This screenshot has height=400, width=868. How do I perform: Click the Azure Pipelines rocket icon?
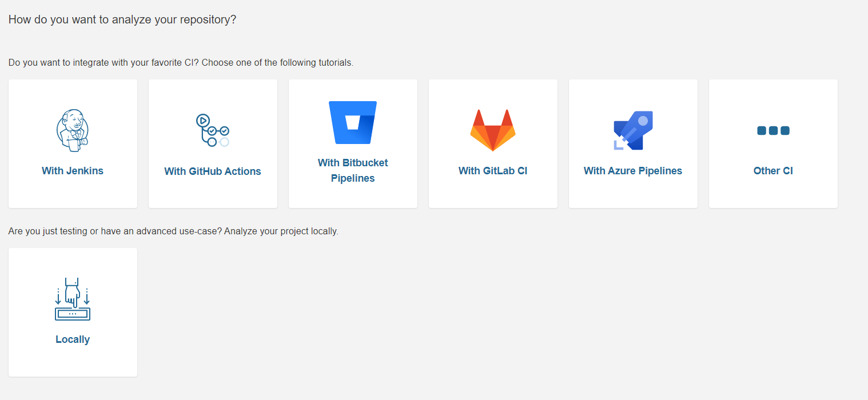click(x=633, y=130)
